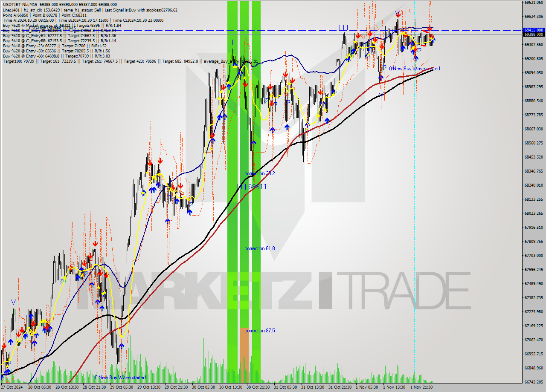This screenshot has width=546, height=392.
Task: Click the 'correction 61.8' label
Action: tap(259, 248)
